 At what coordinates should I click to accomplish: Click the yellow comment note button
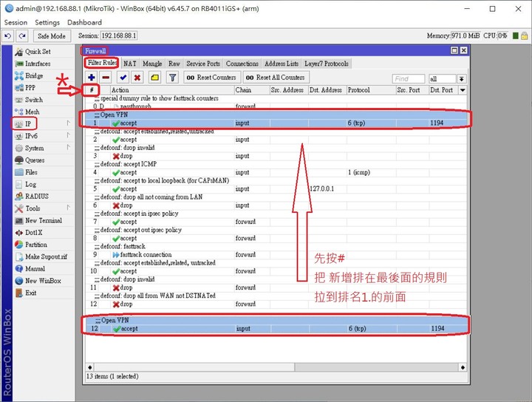[154, 78]
